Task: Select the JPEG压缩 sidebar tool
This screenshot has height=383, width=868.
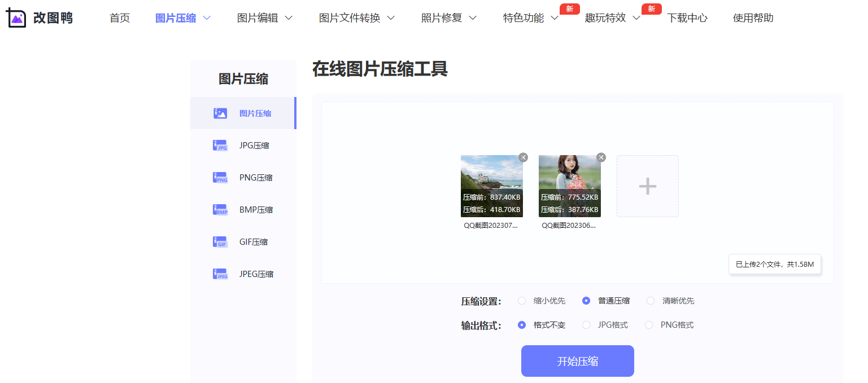Action: pos(255,274)
